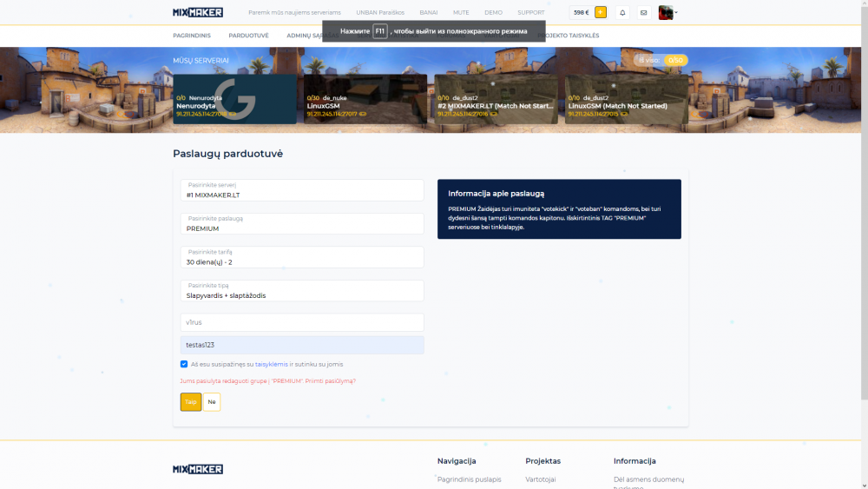
Task: Select the Nenurodyta server card
Action: point(234,99)
